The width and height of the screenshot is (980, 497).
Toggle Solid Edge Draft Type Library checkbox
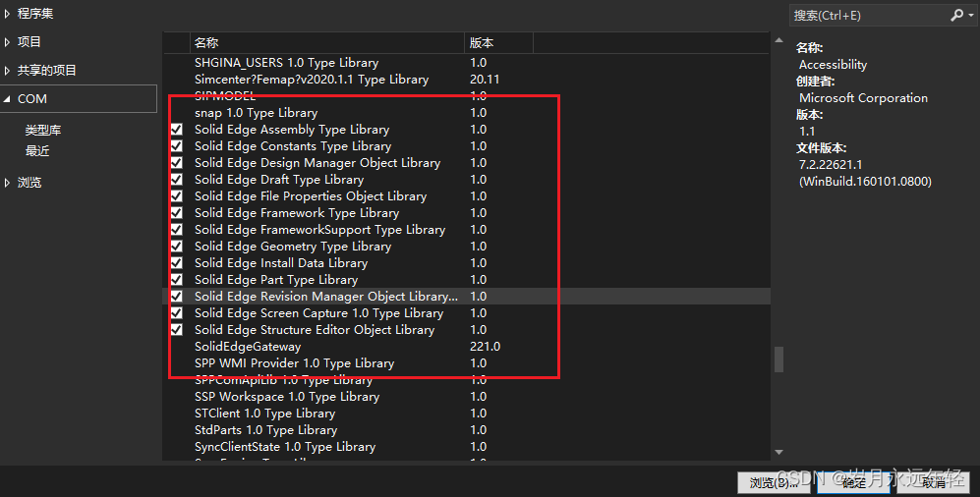[x=177, y=180]
